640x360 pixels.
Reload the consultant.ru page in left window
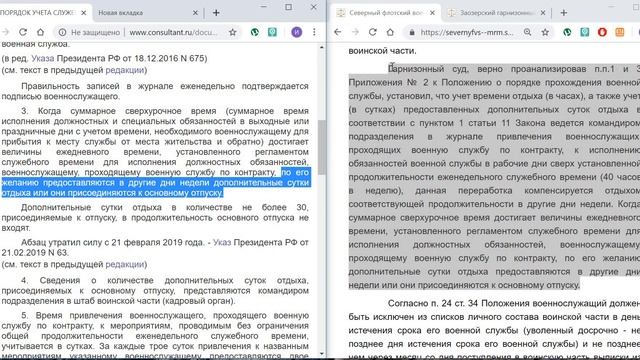click(x=23, y=32)
